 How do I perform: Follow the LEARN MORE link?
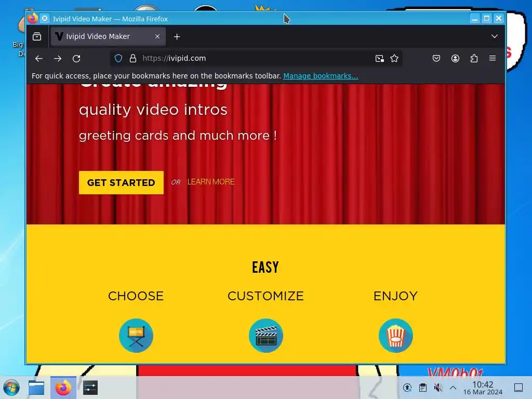tap(211, 182)
